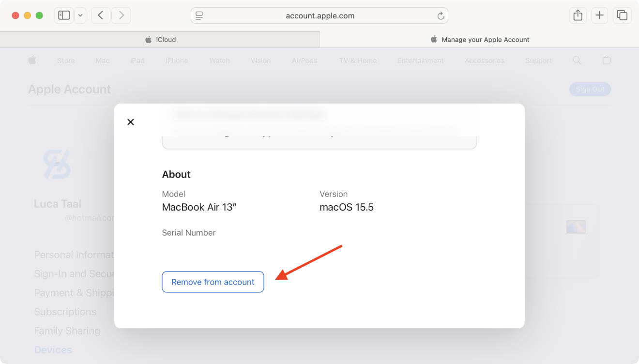The image size is (639, 364).
Task: Select iPhone from the Apple navigation bar
Action: [176, 60]
